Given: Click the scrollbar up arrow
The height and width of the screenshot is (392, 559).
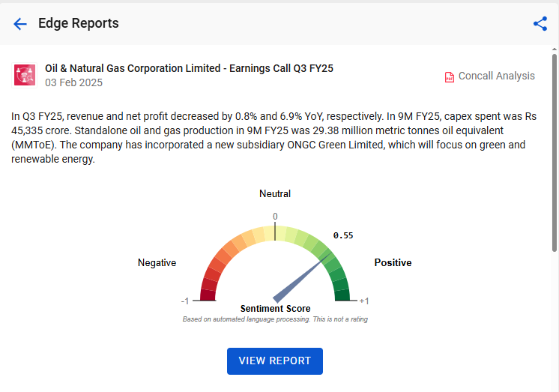Looking at the screenshot, I should point(554,49).
